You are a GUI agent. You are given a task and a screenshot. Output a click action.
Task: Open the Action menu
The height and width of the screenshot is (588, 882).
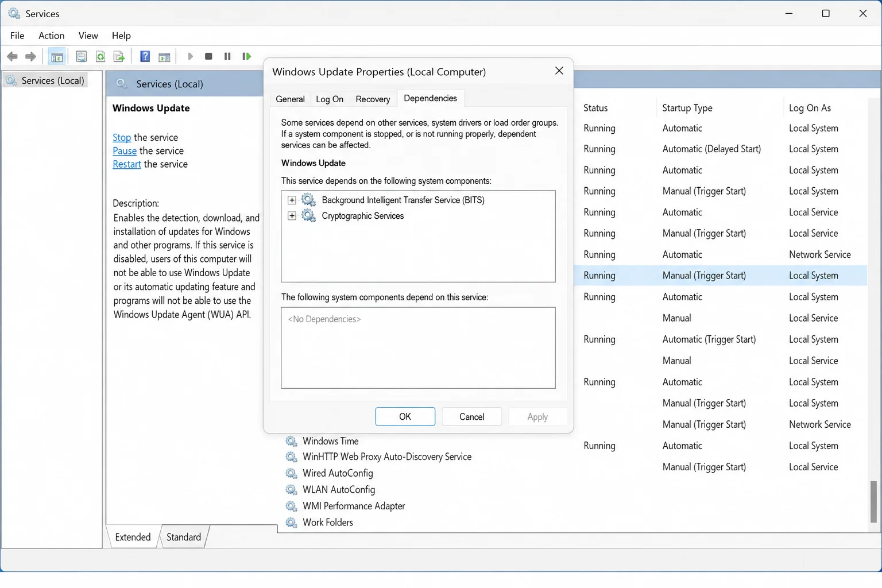coord(51,36)
